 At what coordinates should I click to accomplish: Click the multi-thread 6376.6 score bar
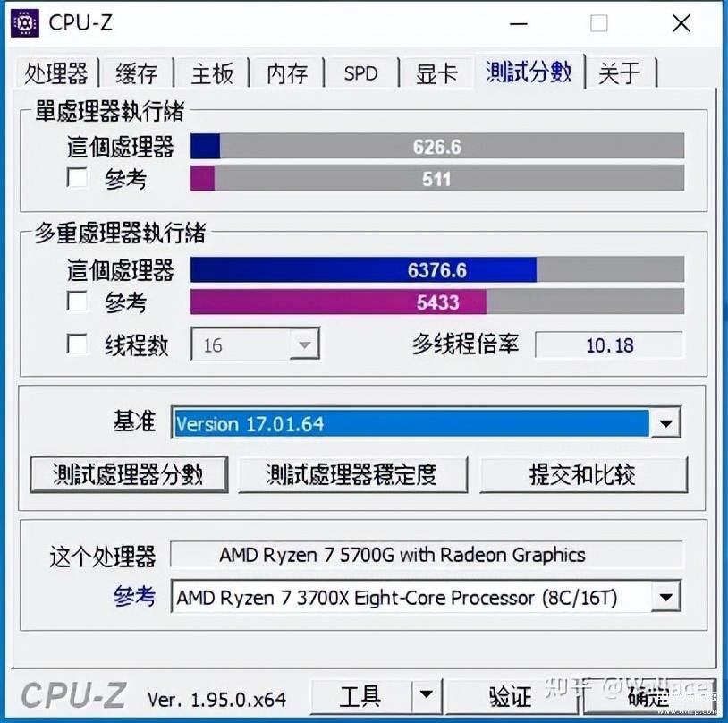(x=437, y=269)
